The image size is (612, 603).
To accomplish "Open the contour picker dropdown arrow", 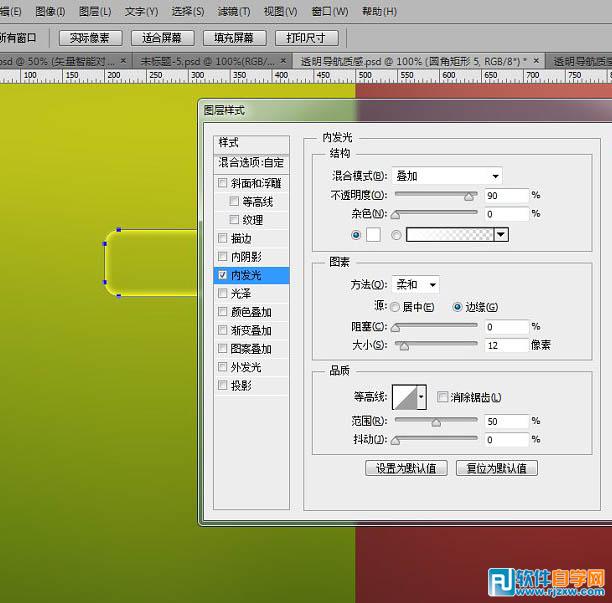I will pyautogui.click(x=421, y=397).
